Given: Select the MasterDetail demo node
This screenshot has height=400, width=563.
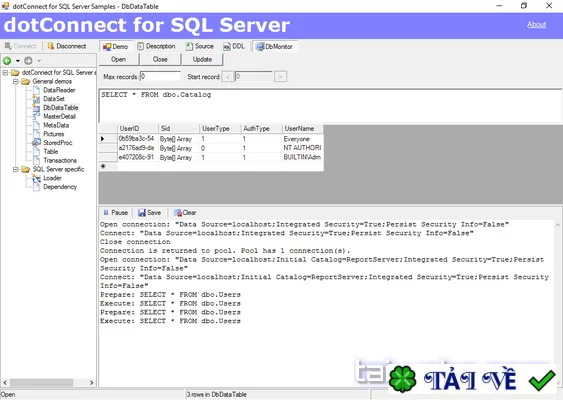Looking at the screenshot, I should click(x=59, y=116).
